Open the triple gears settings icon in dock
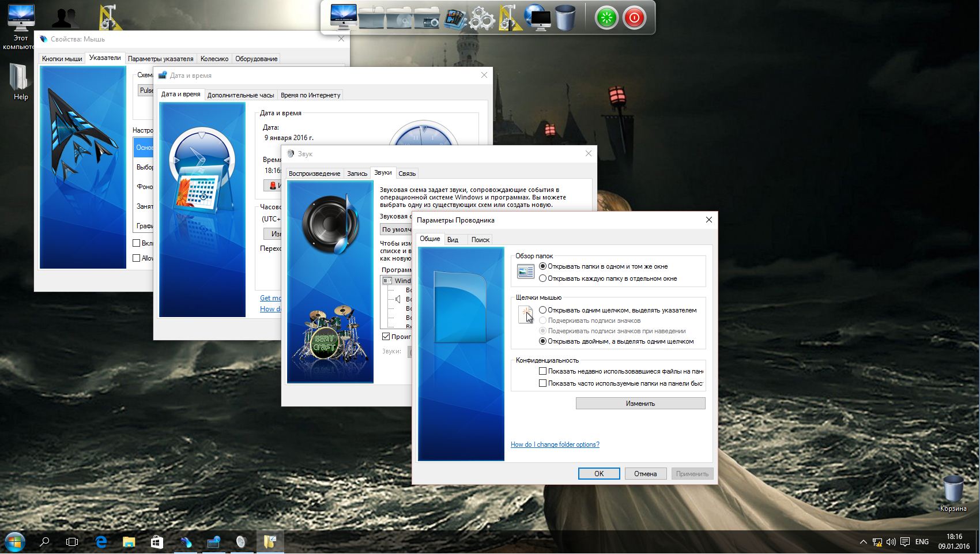This screenshot has height=554, width=980. 481,18
